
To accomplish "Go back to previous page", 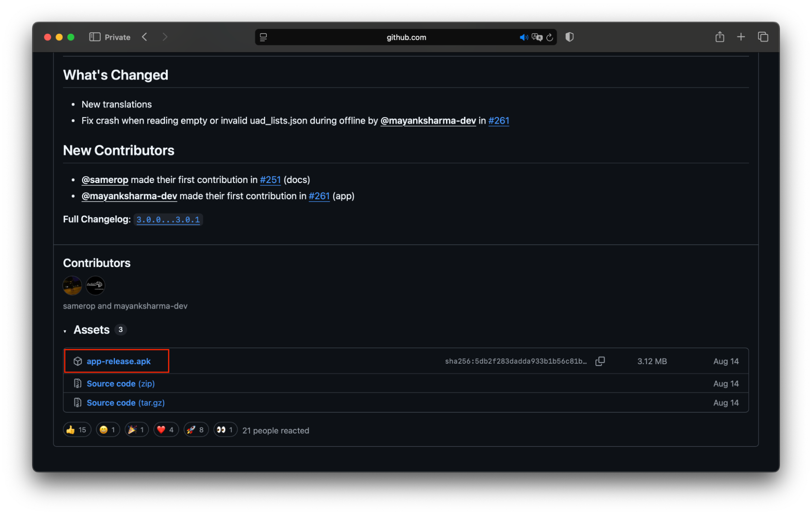I will pyautogui.click(x=145, y=37).
